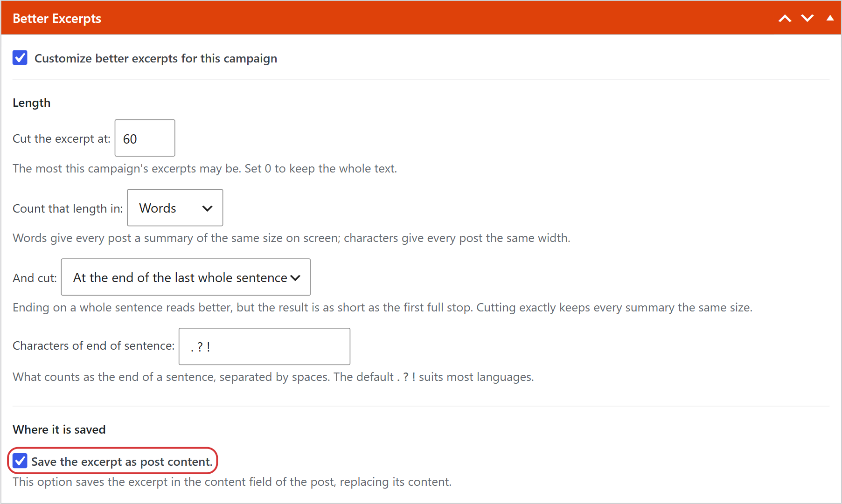Click the 'Words give every post a summary' hint
Viewport: 842px width, 504px height.
(x=292, y=238)
